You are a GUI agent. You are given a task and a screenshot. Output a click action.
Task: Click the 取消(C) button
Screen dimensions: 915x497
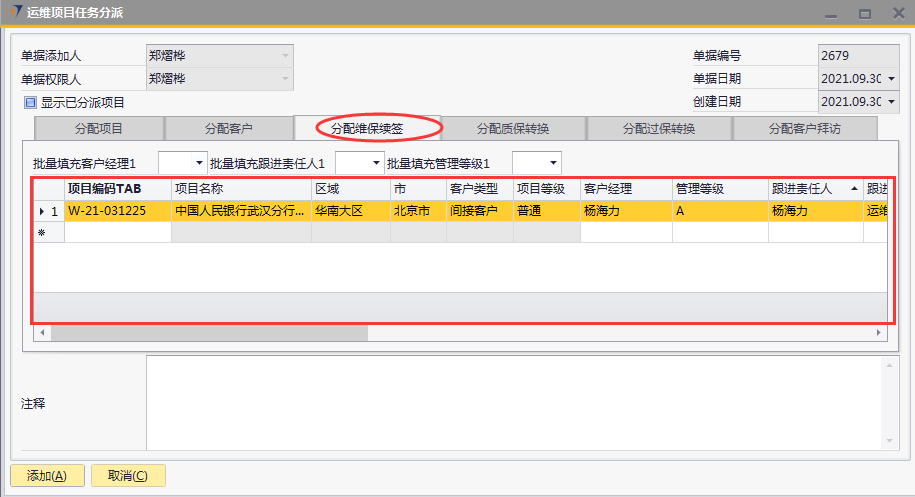point(127,476)
